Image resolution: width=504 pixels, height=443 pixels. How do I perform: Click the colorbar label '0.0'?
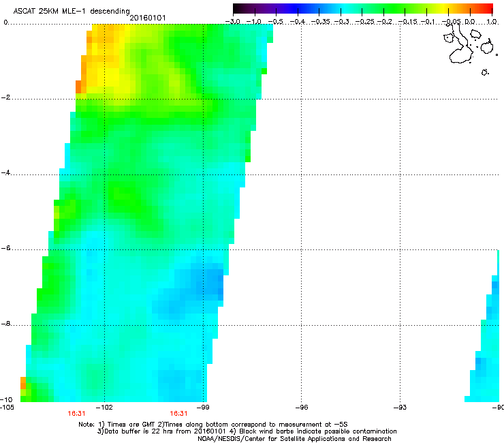coord(470,22)
